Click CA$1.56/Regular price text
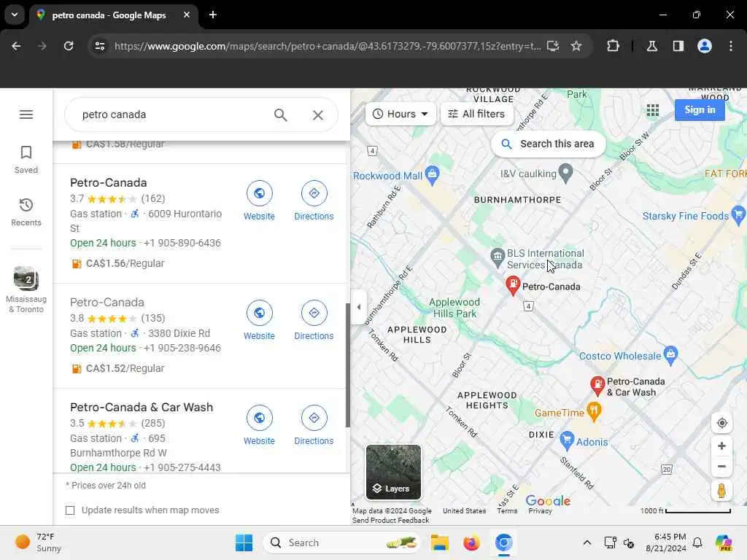 click(x=125, y=263)
